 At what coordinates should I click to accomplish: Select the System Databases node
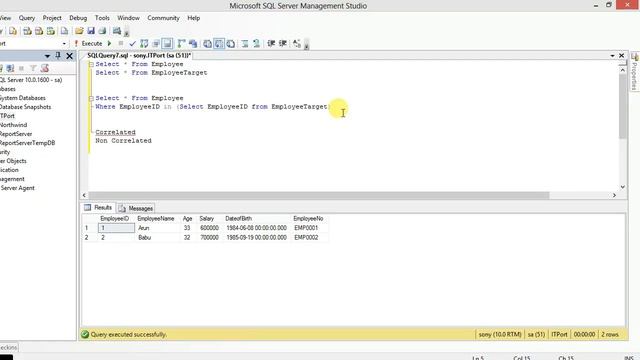pos(23,98)
